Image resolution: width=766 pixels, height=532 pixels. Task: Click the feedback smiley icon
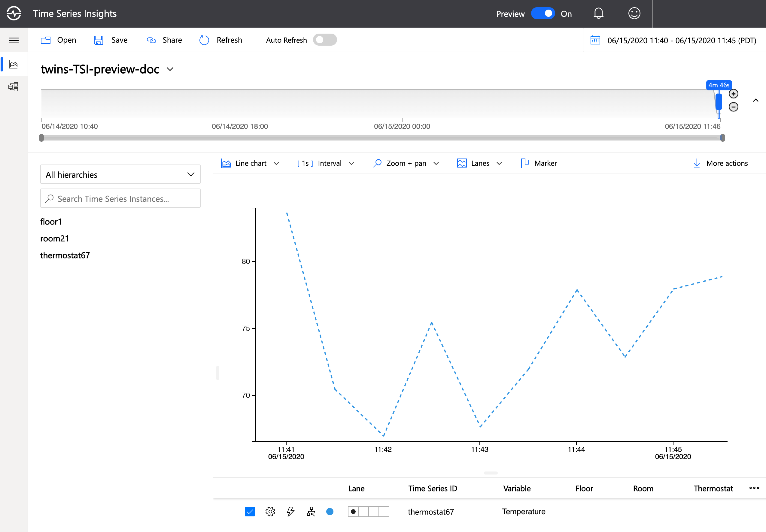click(634, 13)
